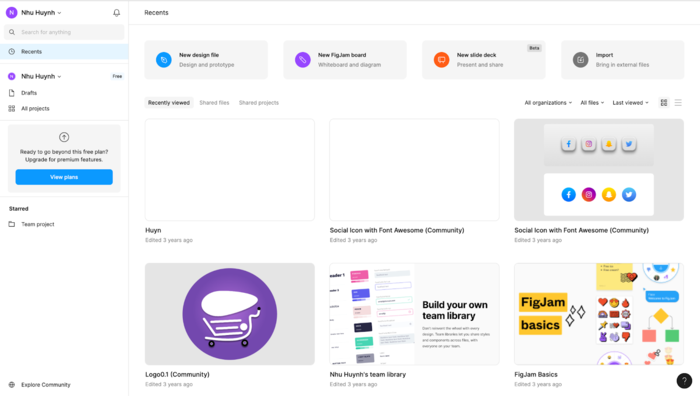Screen dimensions: 700x396
Task: Switch to grid view layout
Action: click(664, 103)
